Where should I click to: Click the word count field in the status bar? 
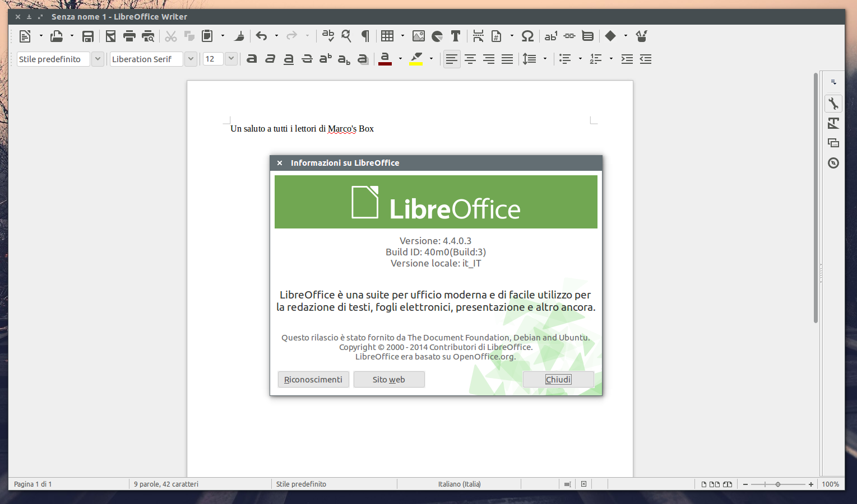point(165,484)
